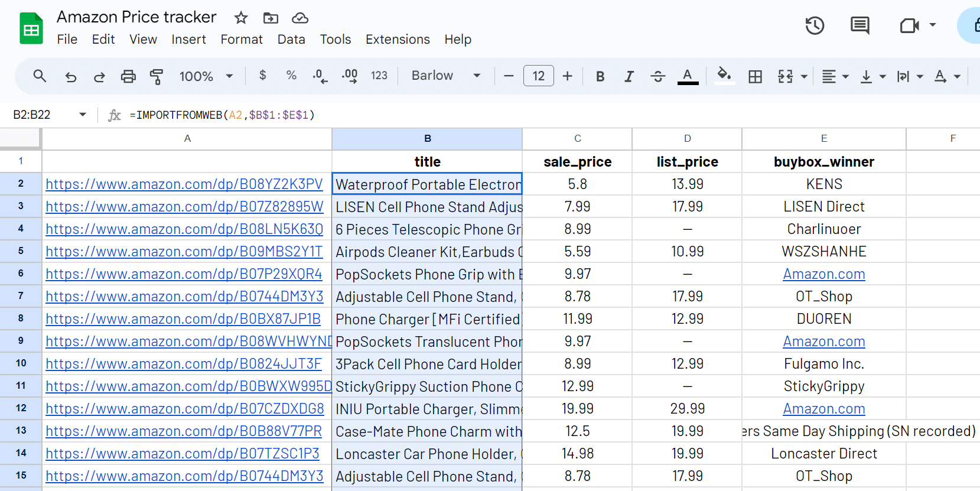This screenshot has height=491, width=980.
Task: Toggle italic text formatting
Action: (x=629, y=76)
